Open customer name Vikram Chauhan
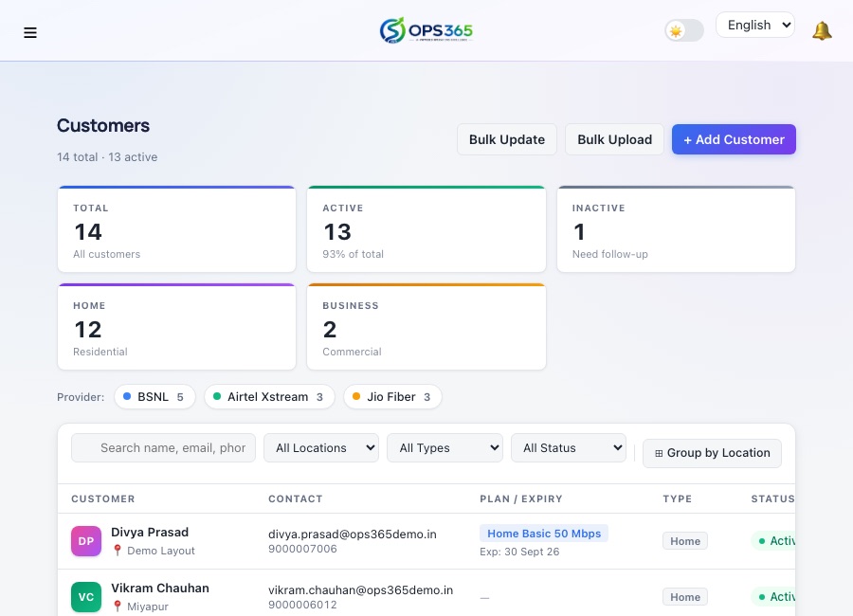 [x=160, y=589]
